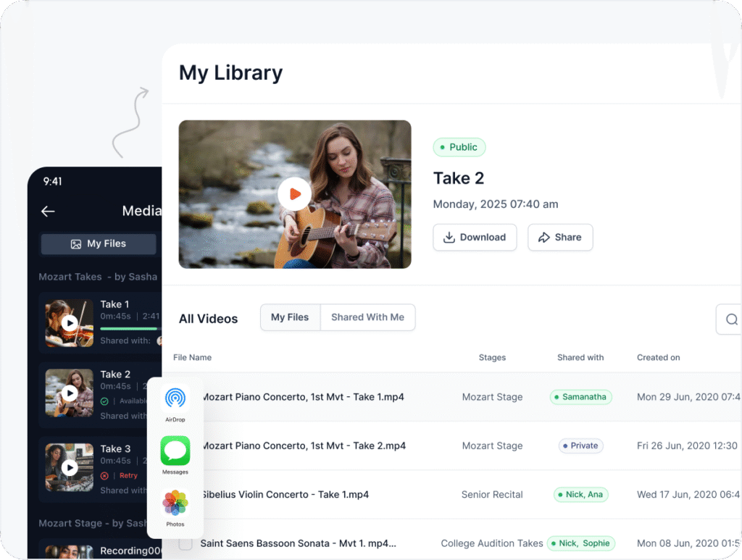Click the Public status badge
The image size is (742, 560).
459,147
